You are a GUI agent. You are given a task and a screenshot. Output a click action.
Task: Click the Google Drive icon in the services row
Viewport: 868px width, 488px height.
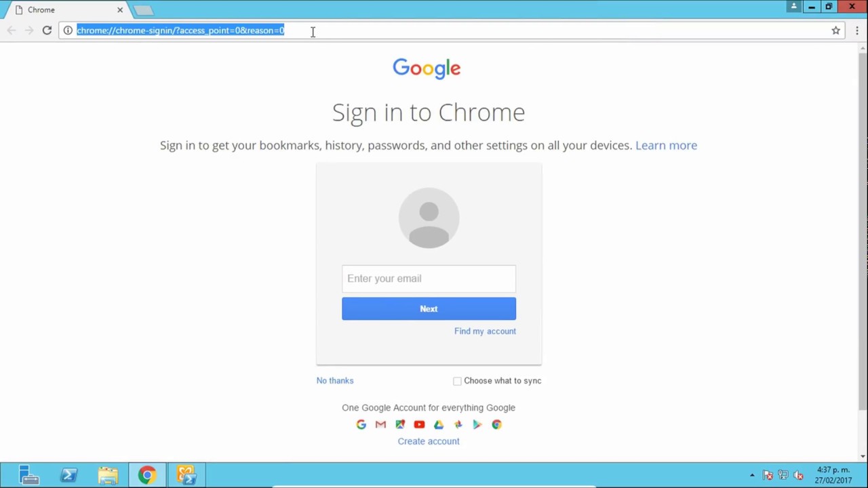click(x=439, y=424)
